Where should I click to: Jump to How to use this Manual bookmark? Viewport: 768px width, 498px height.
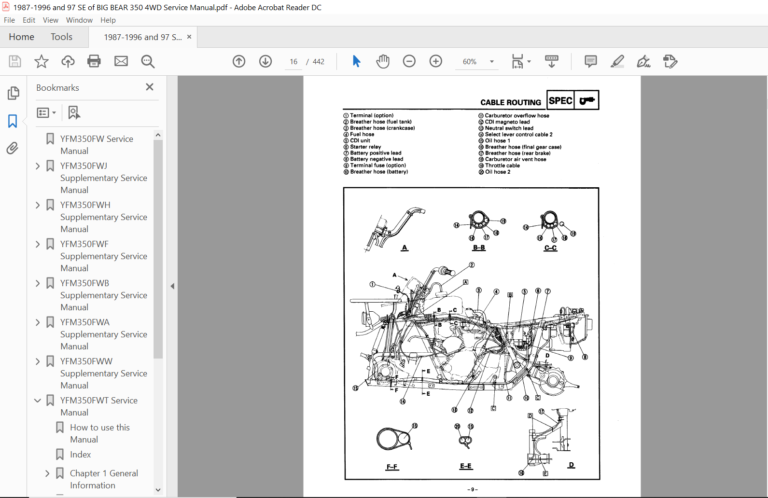pyautogui.click(x=100, y=433)
